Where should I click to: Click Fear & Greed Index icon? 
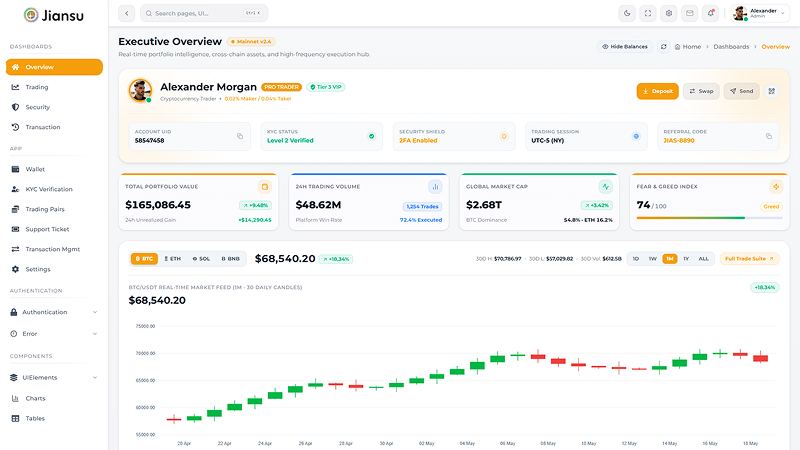(x=776, y=187)
